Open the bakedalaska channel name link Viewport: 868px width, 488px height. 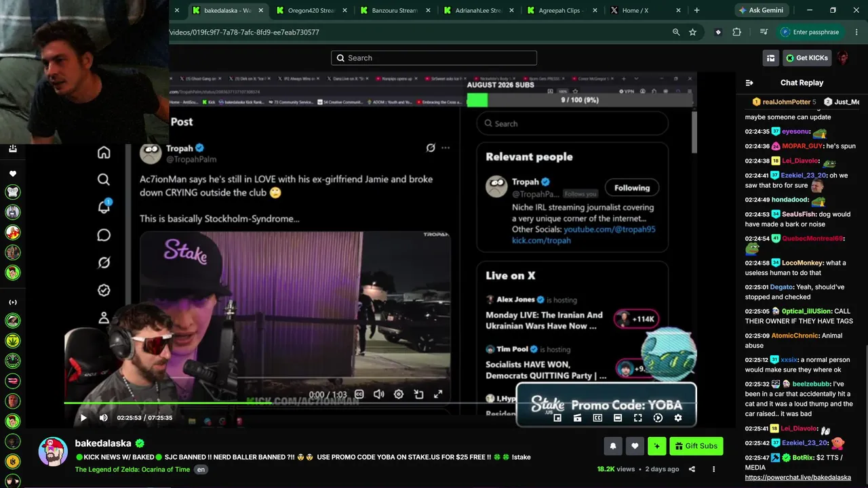[103, 443]
